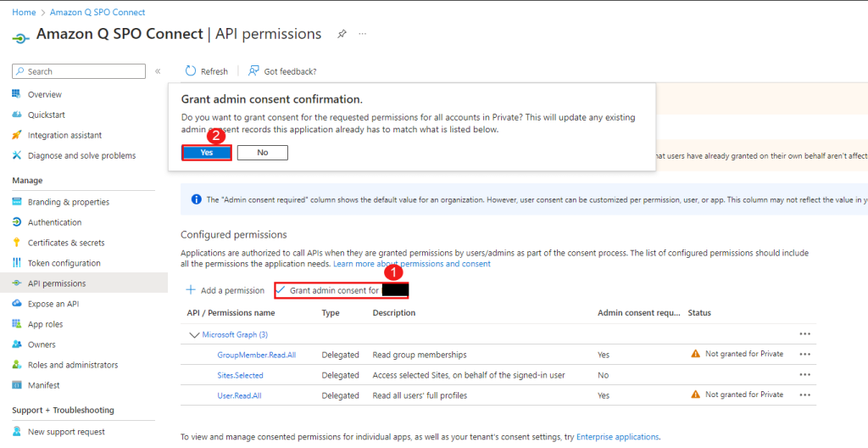Click 'Delegated' in the Sites.Selected row

pos(341,375)
